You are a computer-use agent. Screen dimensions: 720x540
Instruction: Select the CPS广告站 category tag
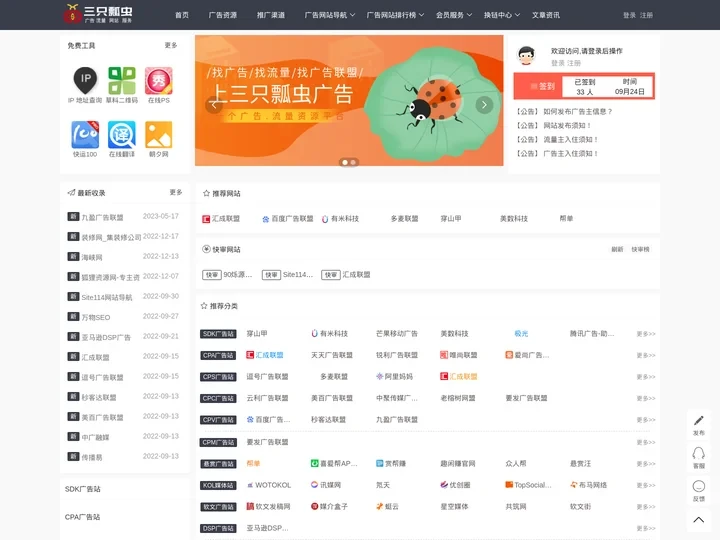[x=218, y=377]
